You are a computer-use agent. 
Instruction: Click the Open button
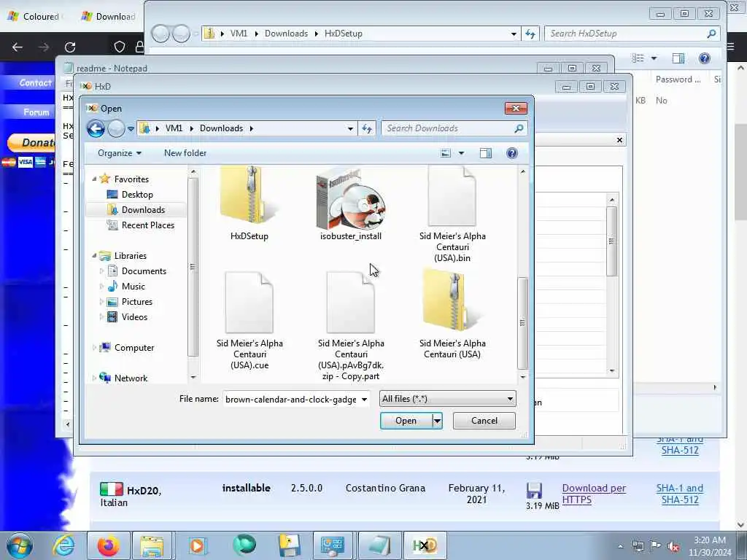(406, 421)
